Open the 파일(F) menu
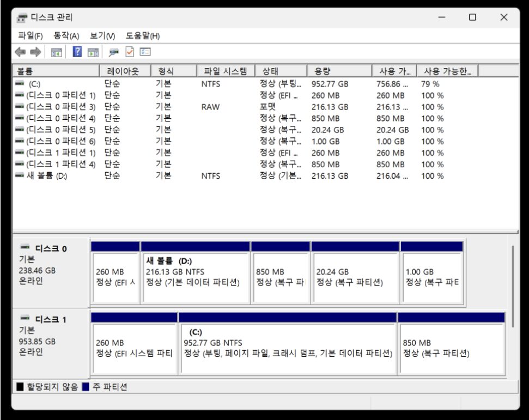 click(30, 36)
